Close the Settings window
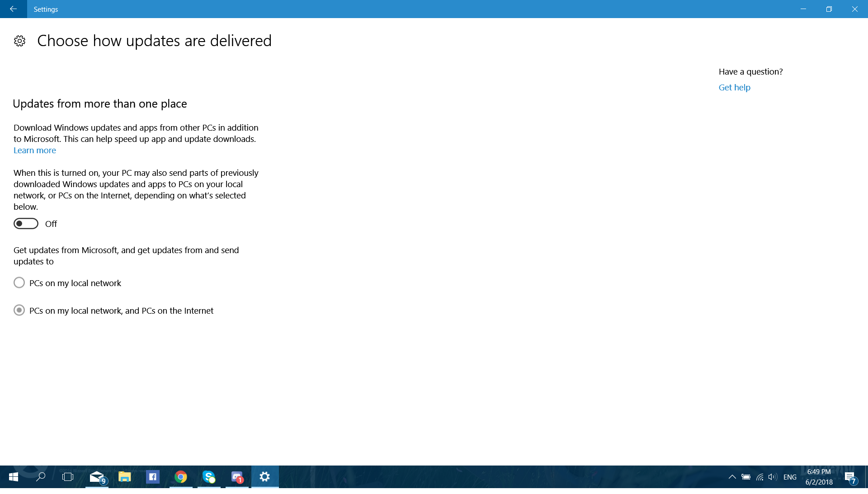This screenshot has width=868, height=494. click(x=854, y=9)
